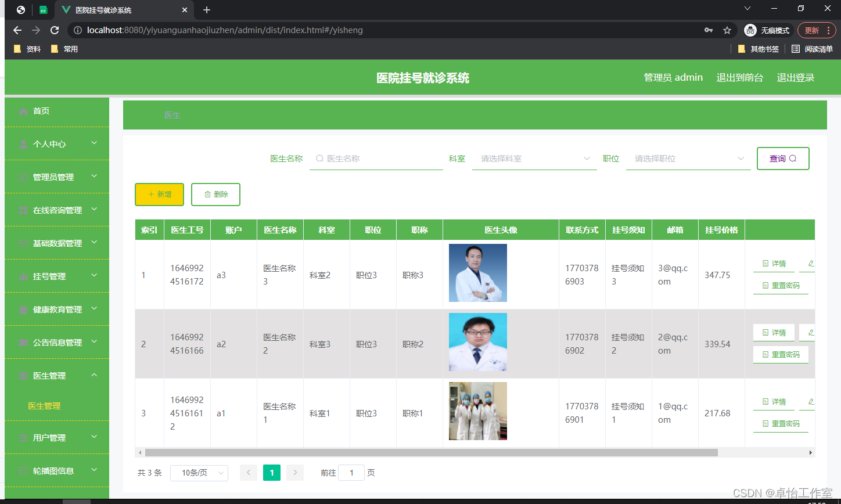Screen dimensions: 841x504
Task: Click the 健康教育管理 sidebar icon
Action: 22,309
